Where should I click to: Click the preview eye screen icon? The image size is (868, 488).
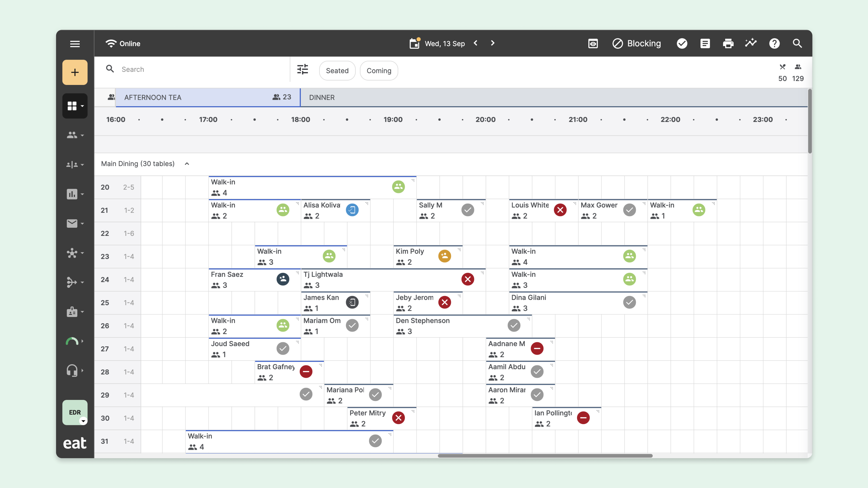tap(593, 43)
